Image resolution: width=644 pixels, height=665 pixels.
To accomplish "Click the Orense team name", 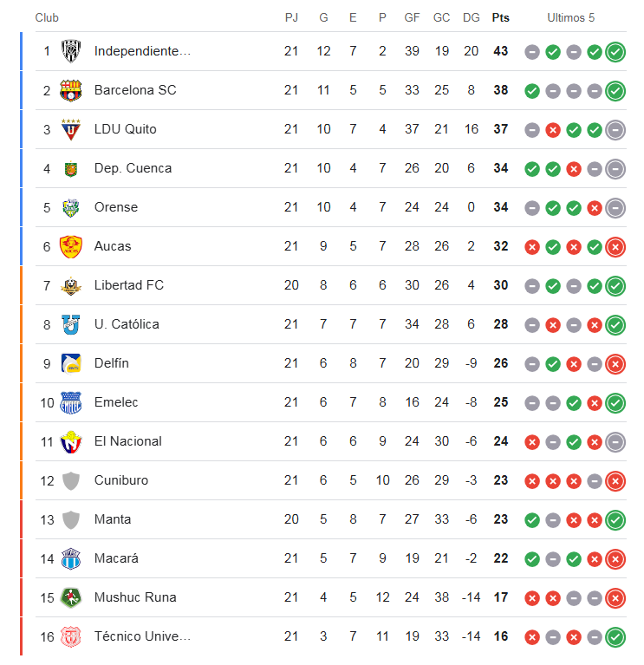I will coord(116,207).
